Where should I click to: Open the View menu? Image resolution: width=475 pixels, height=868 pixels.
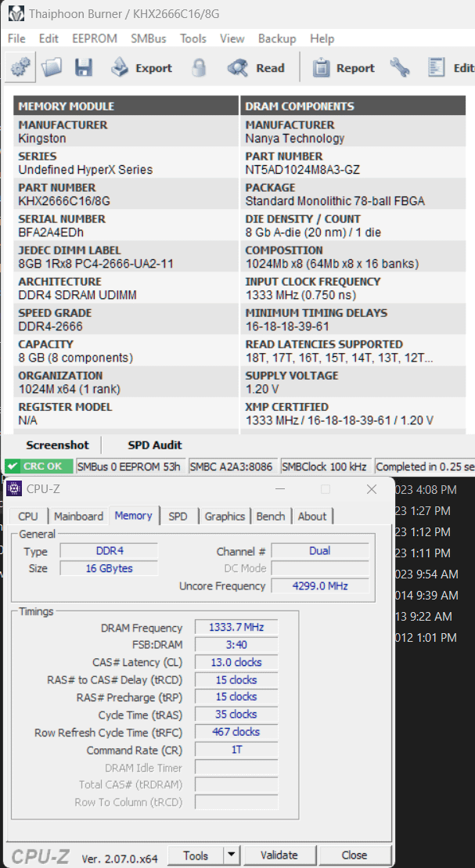point(232,39)
